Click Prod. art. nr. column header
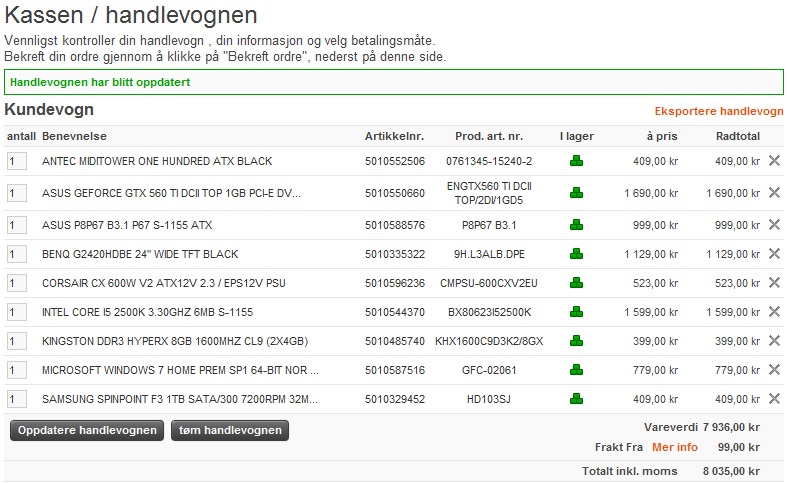 [489, 136]
